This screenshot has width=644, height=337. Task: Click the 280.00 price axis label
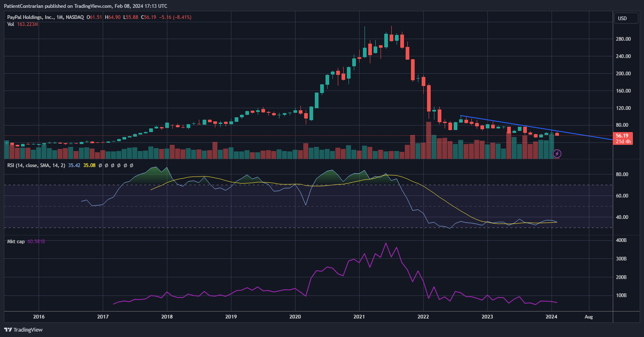[x=623, y=39]
